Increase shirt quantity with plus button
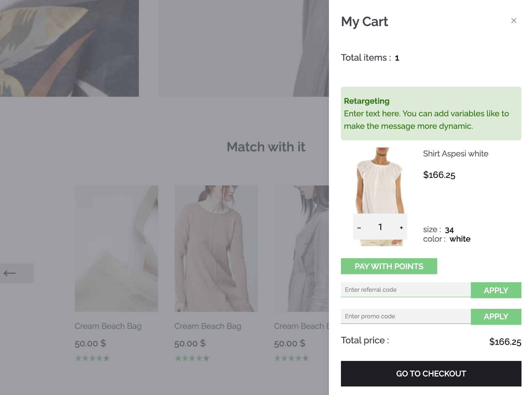 [401, 228]
